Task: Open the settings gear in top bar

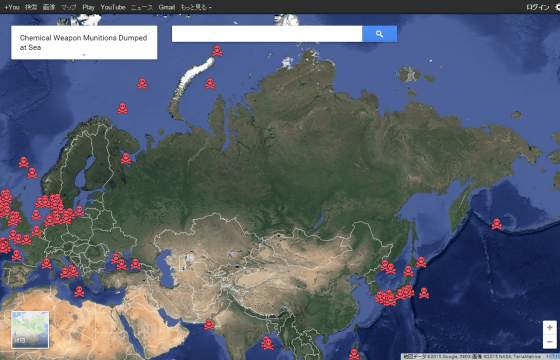Action: 558,7
